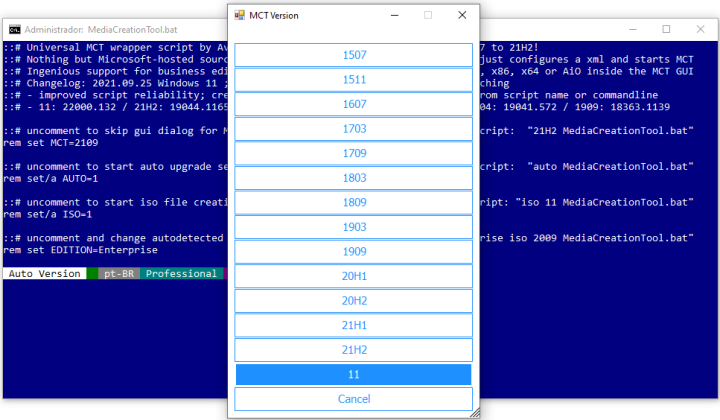720x420 pixels.
Task: Click the Professional edition label in console
Action: tap(181, 274)
